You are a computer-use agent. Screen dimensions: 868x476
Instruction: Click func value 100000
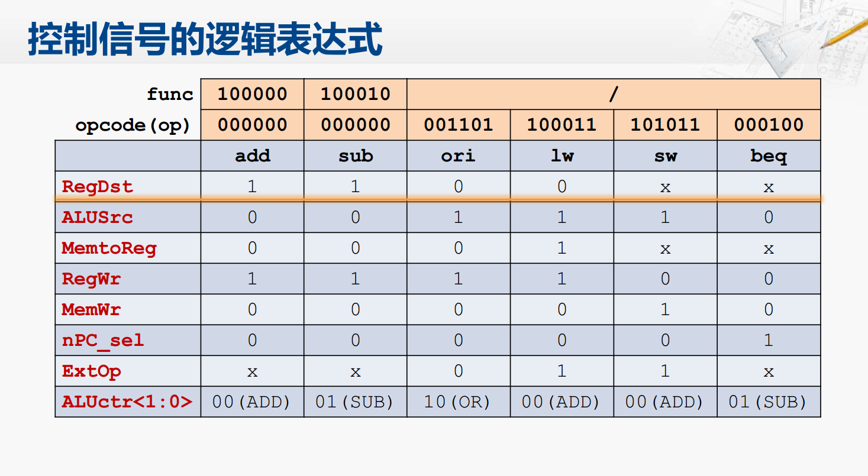pos(253,94)
